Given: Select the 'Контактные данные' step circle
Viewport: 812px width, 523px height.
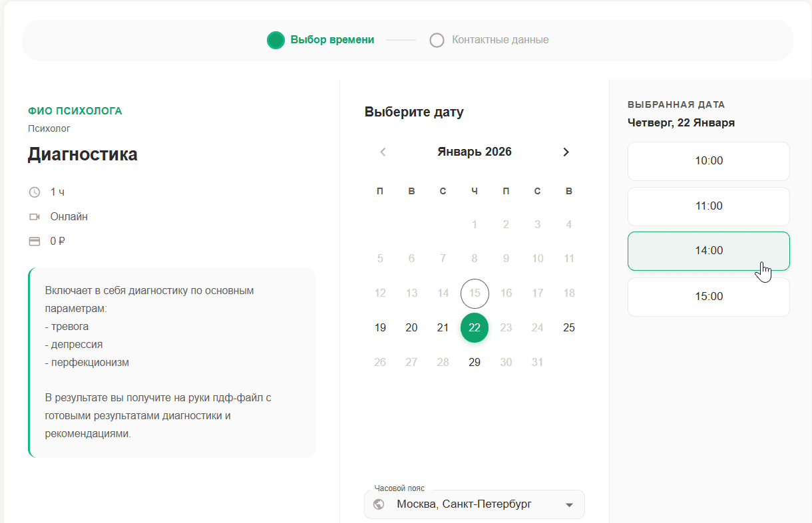Looking at the screenshot, I should [437, 40].
